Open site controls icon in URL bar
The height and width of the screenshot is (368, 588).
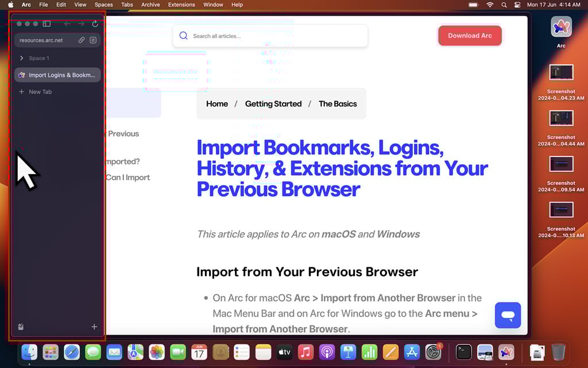93,40
